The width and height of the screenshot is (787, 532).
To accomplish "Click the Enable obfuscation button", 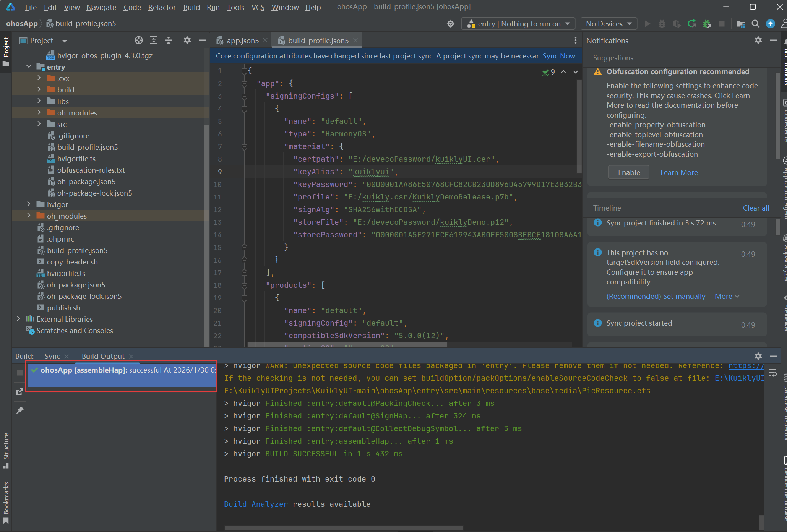I will click(x=629, y=172).
